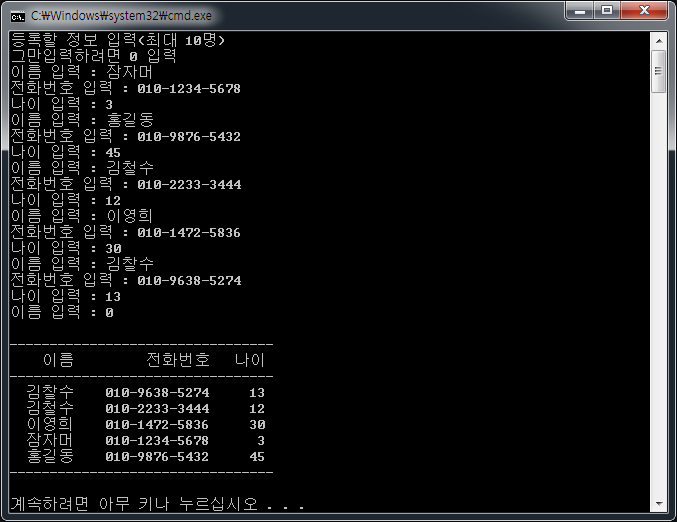Image resolution: width=677 pixels, height=522 pixels.
Task: Click the line '나이 입력 : 30'
Action: point(66,248)
